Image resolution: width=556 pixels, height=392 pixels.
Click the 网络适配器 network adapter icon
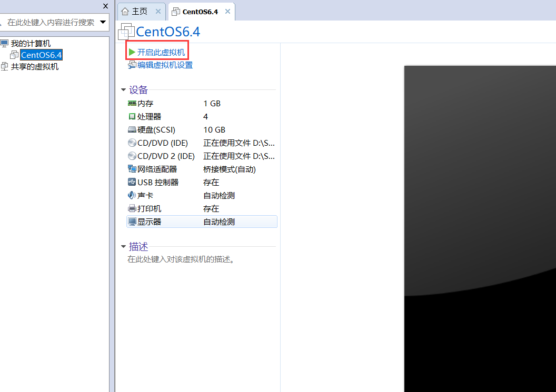132,169
